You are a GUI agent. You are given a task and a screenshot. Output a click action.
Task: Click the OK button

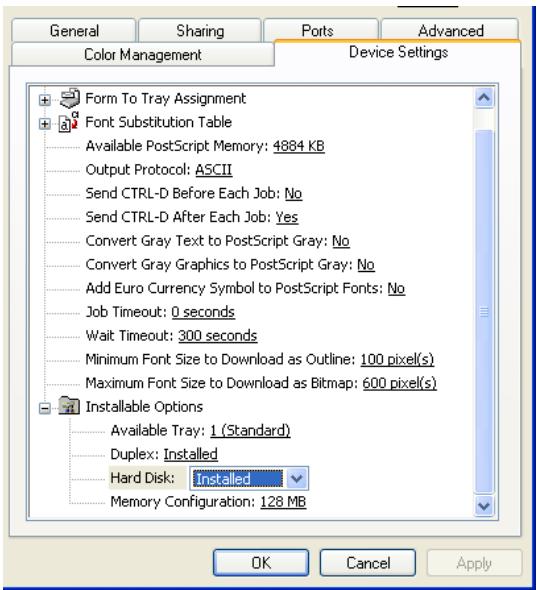[x=261, y=563]
